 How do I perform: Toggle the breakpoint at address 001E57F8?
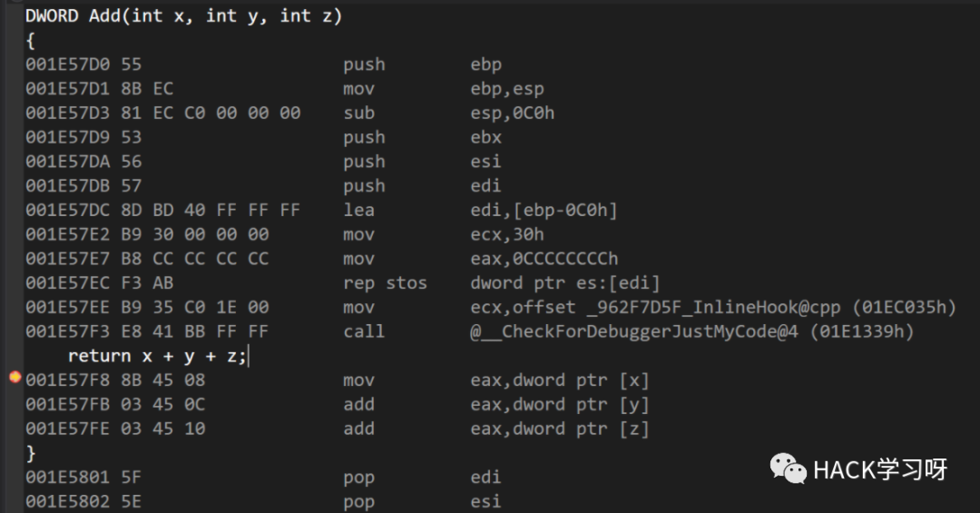click(x=15, y=377)
